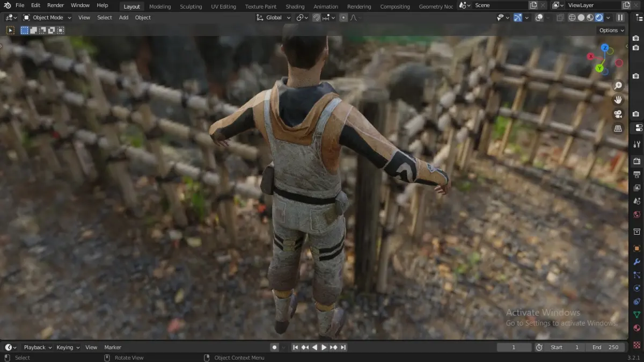Switch to Solid viewport shading
644x362 pixels.
[581, 17]
